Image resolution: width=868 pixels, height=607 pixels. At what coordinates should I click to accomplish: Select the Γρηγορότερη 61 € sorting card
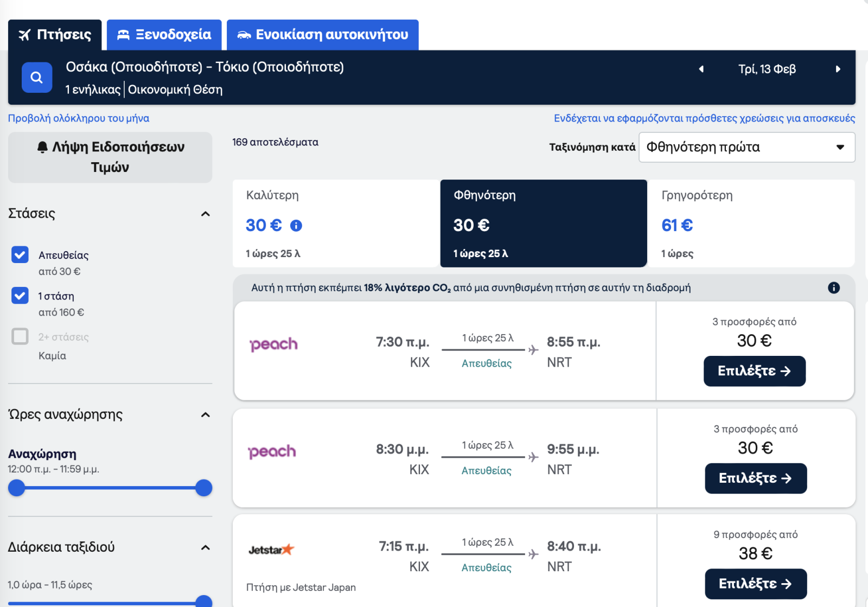pyautogui.click(x=751, y=223)
